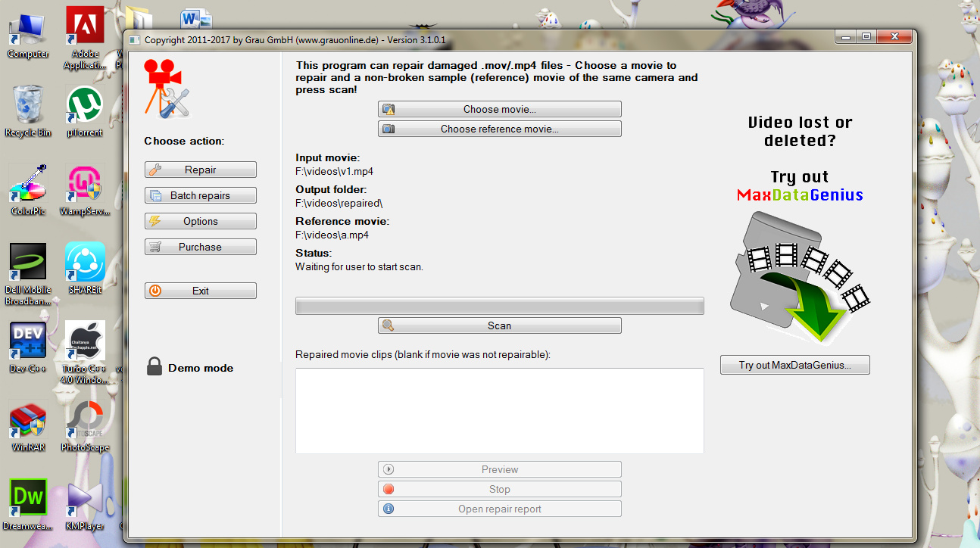Screen dimensions: 980x548
Task: Click the Choose movie... button
Action: (x=499, y=109)
